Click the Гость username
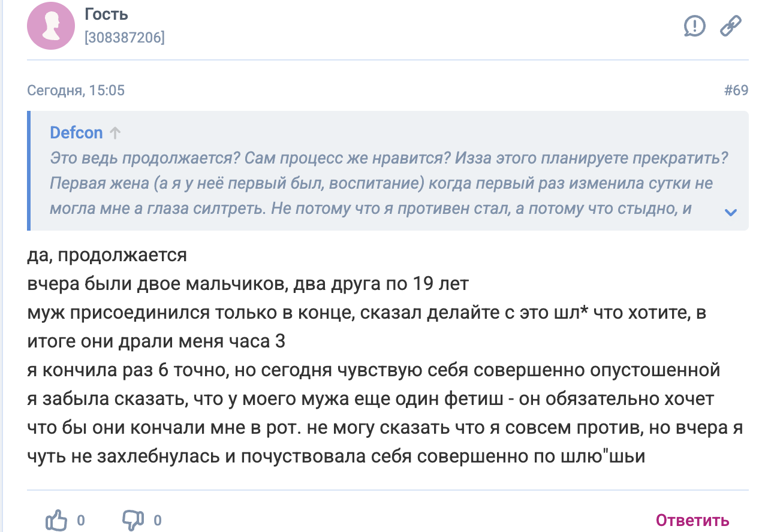This screenshot has width=765, height=532. [107, 14]
